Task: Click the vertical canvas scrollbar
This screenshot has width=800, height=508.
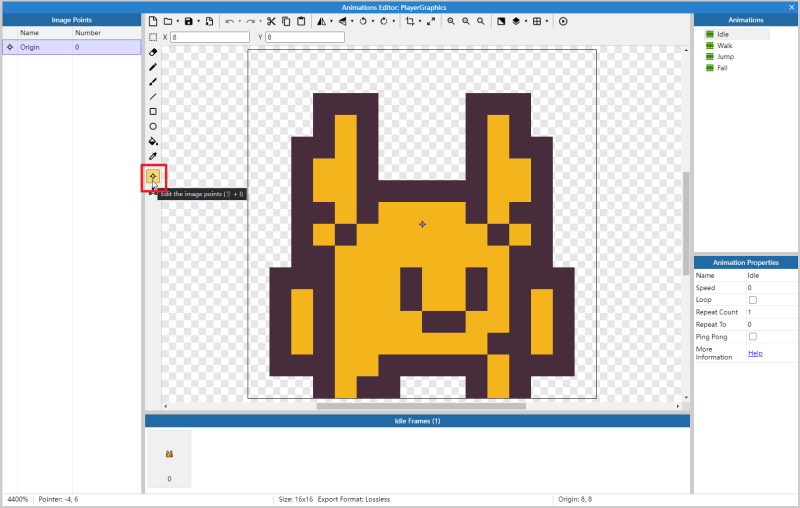Action: pyautogui.click(x=686, y=223)
